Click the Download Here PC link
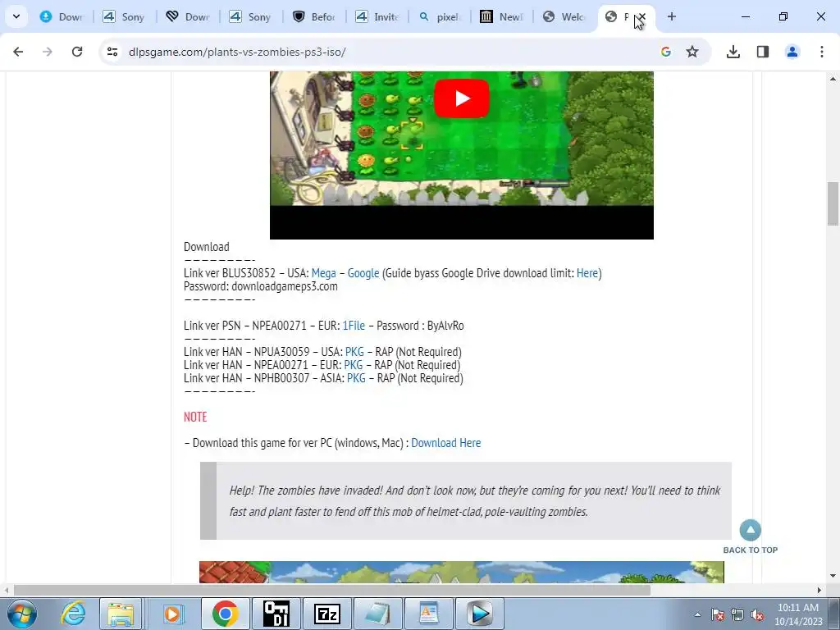This screenshot has height=630, width=840. pos(445,443)
